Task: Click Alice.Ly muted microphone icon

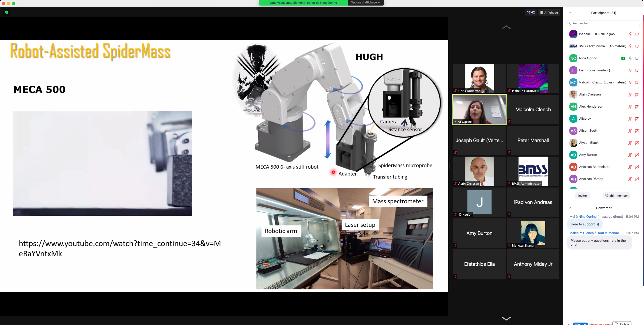Action: coord(630,119)
